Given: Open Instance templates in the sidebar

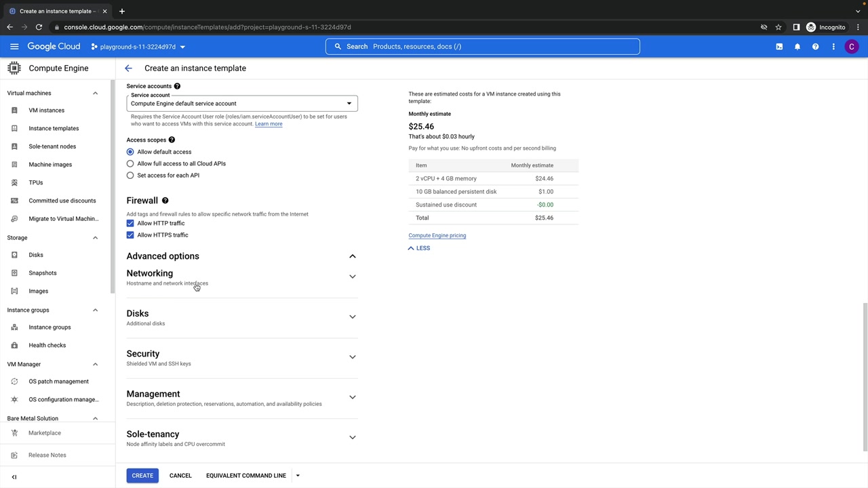Looking at the screenshot, I should coord(54,128).
